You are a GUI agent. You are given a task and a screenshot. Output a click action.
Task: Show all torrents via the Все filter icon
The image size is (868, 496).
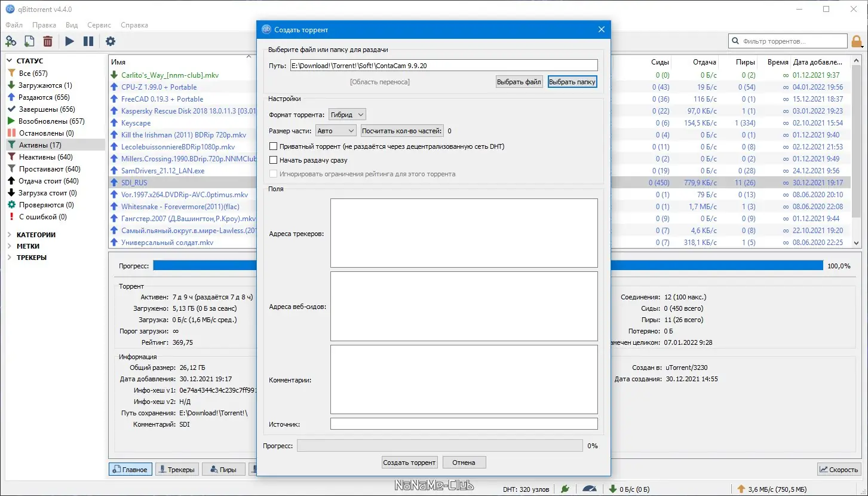point(11,74)
